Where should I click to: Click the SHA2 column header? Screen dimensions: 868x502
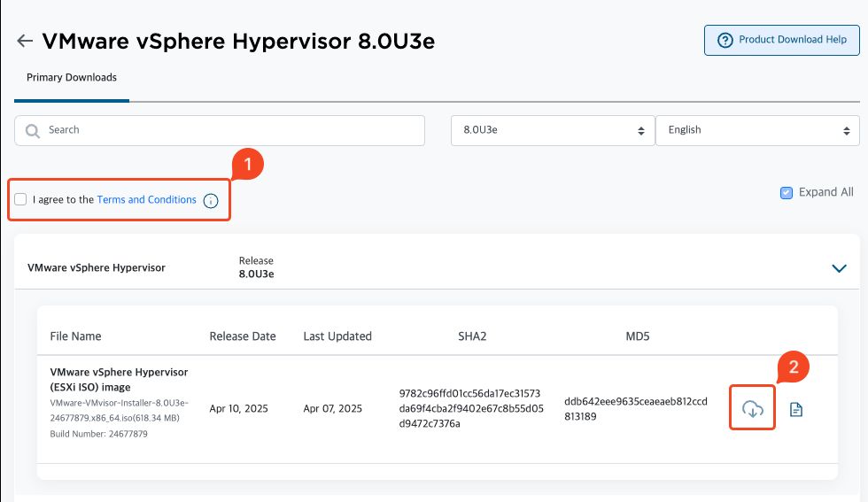tap(472, 336)
